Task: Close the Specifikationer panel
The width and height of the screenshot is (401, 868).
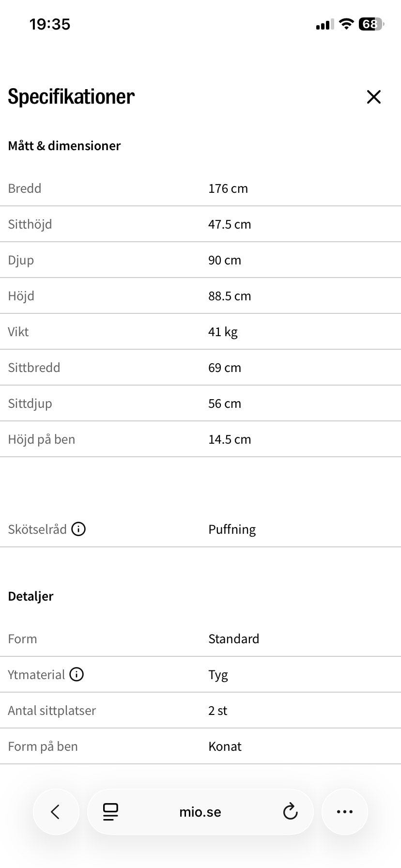Action: click(x=373, y=97)
